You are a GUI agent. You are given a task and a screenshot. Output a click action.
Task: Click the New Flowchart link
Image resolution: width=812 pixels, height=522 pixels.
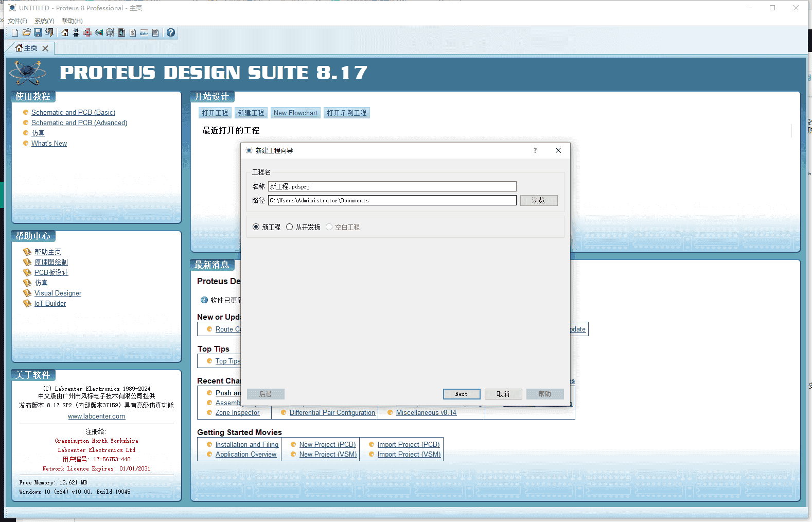[x=295, y=113]
